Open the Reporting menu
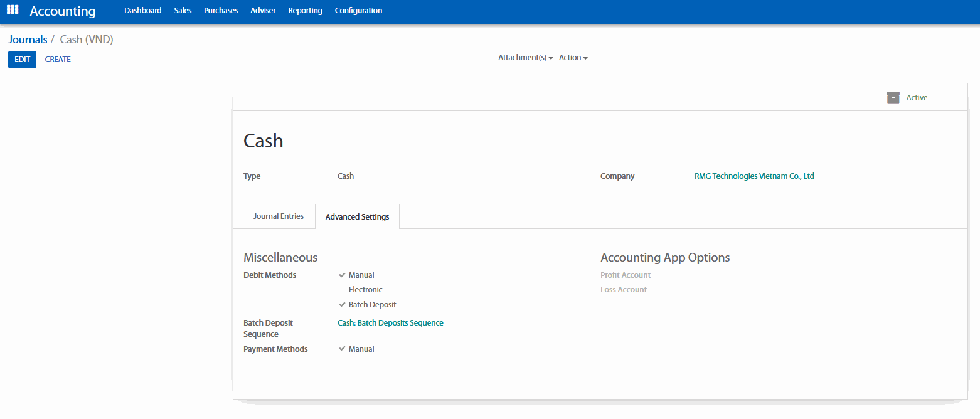 [305, 11]
